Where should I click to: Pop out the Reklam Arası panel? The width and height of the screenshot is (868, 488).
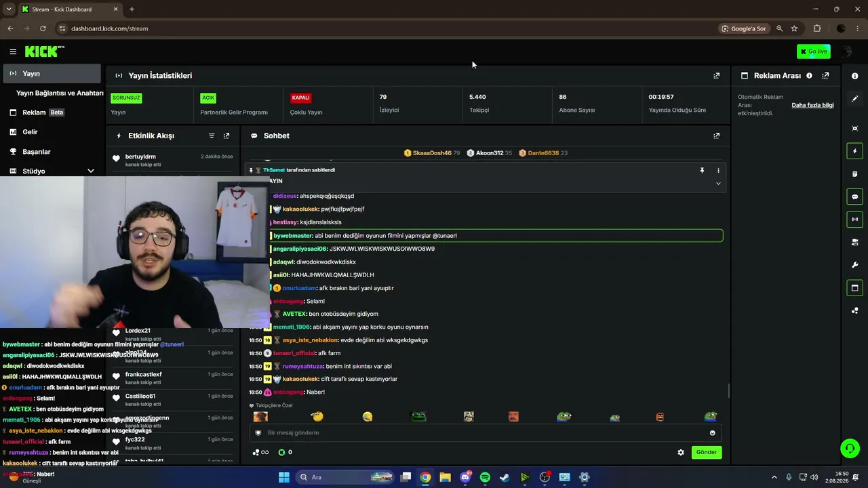(x=825, y=76)
